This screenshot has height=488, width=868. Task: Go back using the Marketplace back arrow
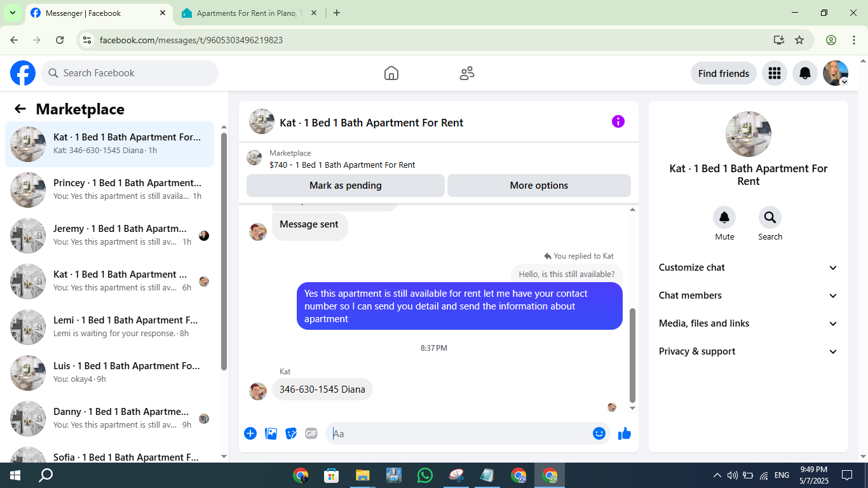20,109
